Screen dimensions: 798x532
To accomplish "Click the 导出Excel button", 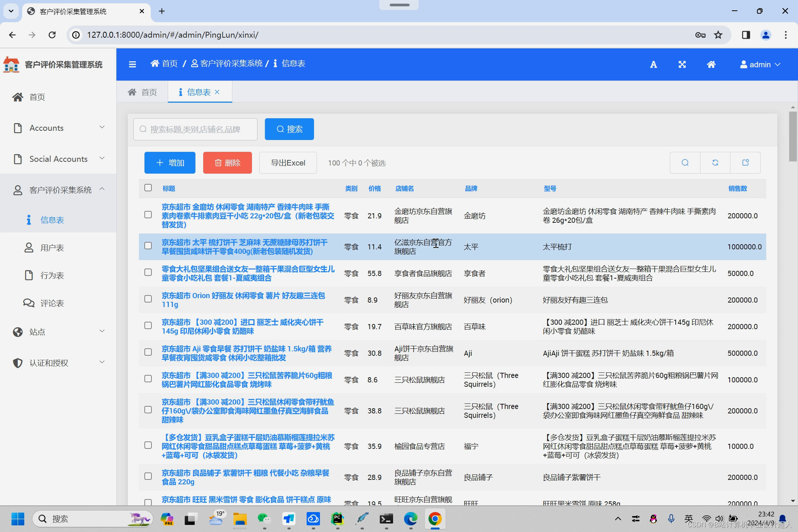I will coord(288,163).
